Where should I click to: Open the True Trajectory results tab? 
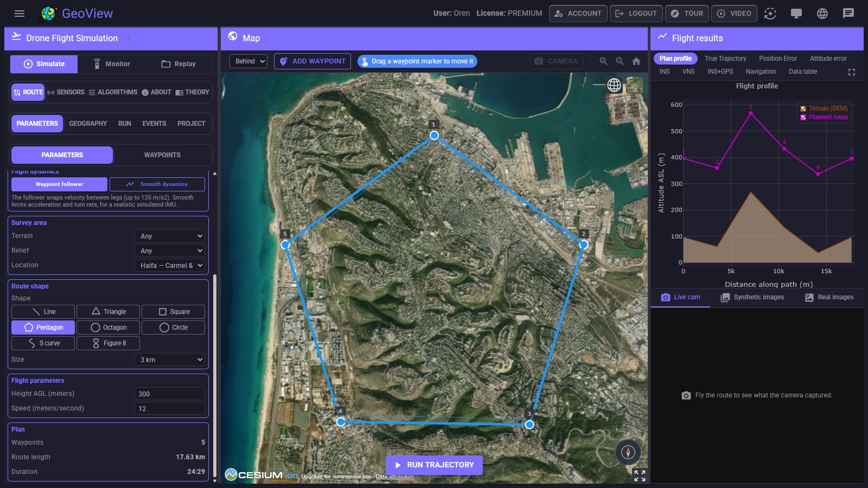pyautogui.click(x=725, y=59)
